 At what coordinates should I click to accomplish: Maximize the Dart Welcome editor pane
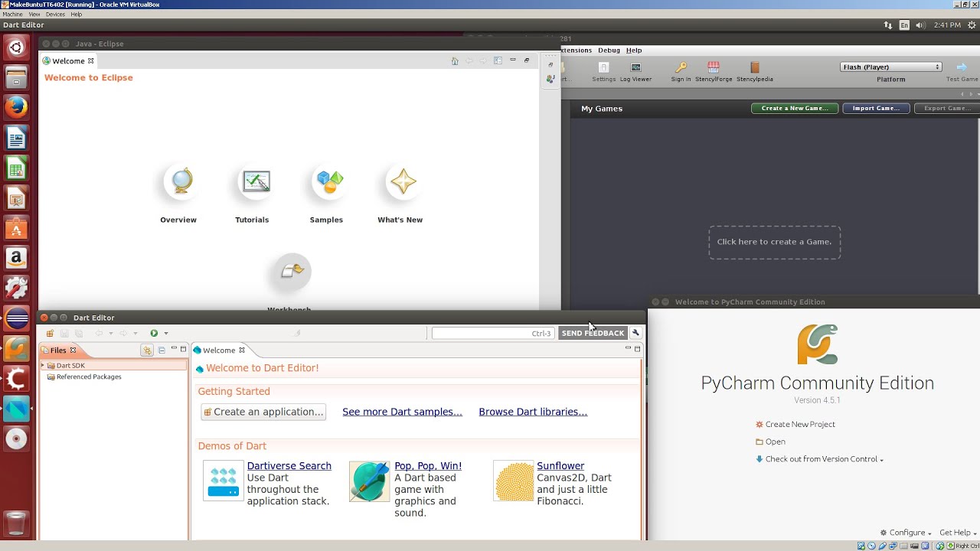(637, 348)
